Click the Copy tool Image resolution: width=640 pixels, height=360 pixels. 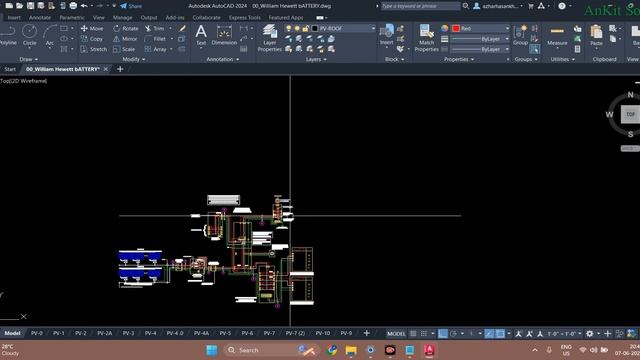click(x=92, y=39)
